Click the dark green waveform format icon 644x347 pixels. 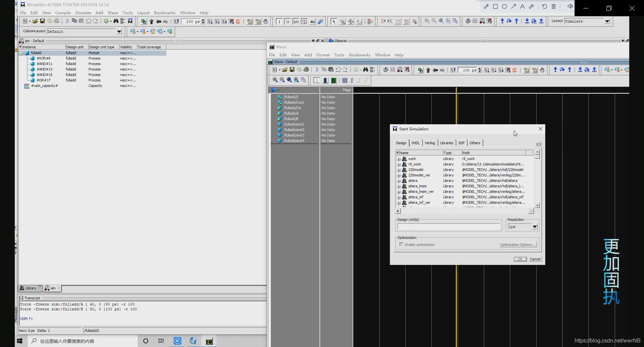coord(333,81)
